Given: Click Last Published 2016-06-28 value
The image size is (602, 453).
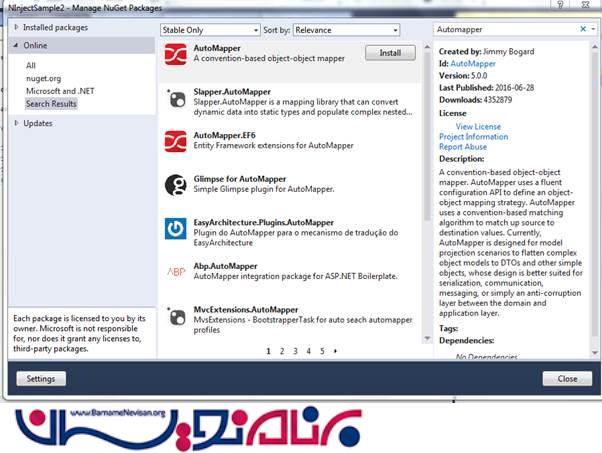Looking at the screenshot, I should click(x=514, y=88).
